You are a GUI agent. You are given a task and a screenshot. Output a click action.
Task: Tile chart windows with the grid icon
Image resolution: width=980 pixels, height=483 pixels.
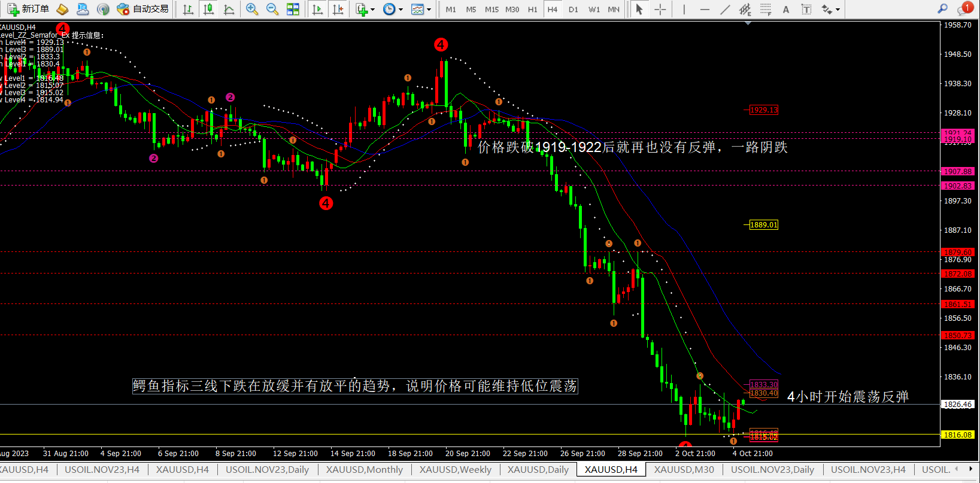293,9
